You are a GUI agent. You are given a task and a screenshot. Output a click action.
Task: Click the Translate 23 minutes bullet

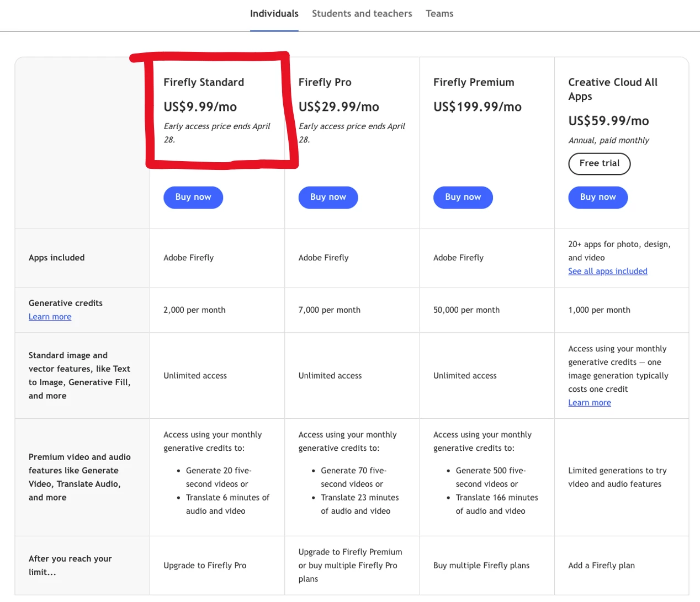359,504
